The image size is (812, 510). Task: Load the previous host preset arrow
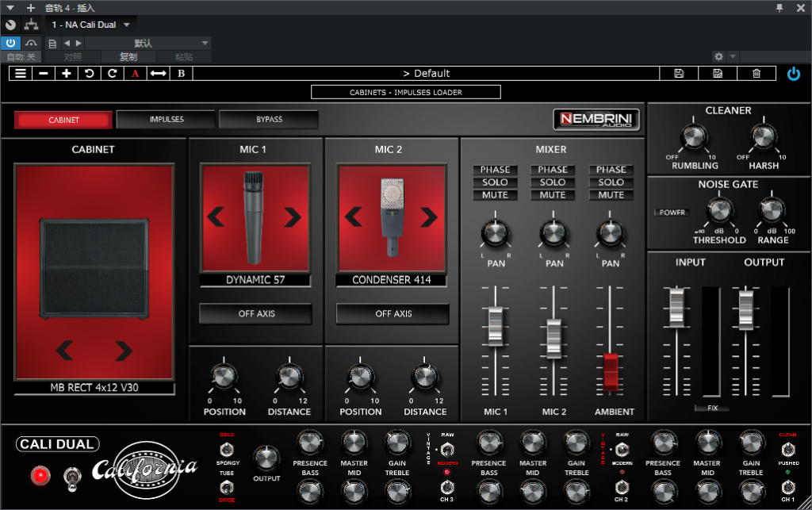[x=67, y=44]
